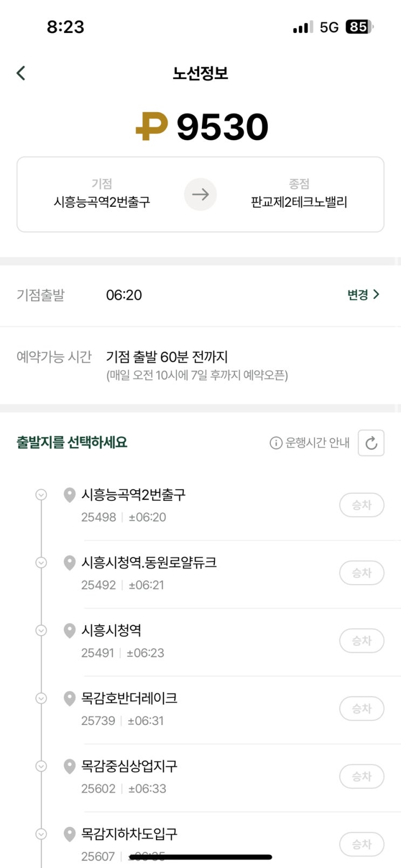Select the 시흥능곡역2번출구 timeline circle

(41, 494)
